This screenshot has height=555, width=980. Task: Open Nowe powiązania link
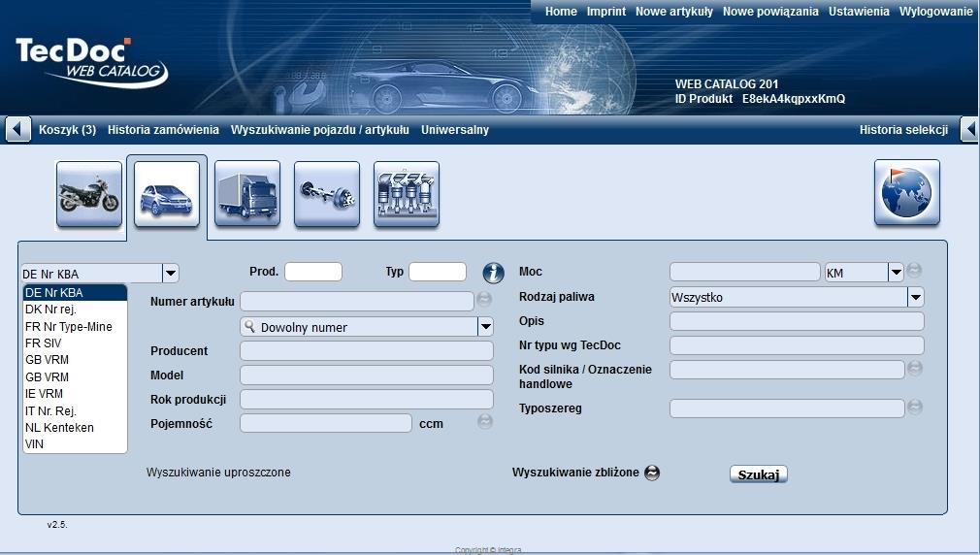tap(770, 12)
